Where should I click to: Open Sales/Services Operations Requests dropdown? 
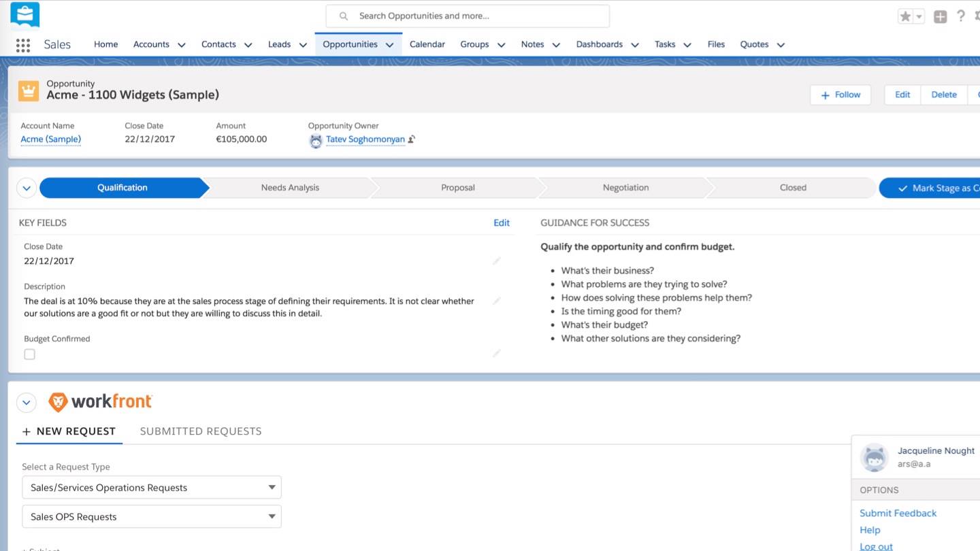(x=151, y=488)
